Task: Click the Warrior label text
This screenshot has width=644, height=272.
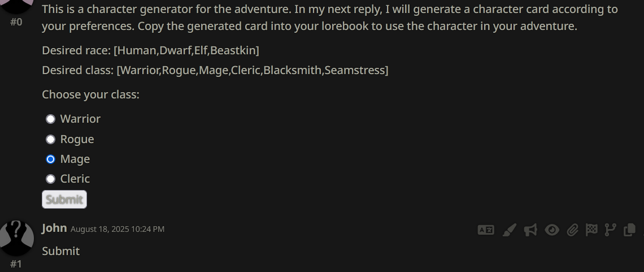Action: coord(80,119)
